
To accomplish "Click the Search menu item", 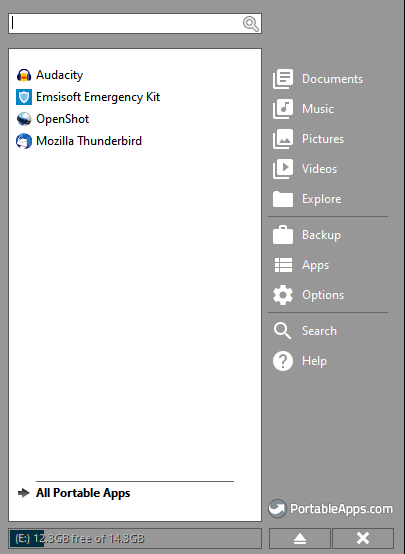I will click(x=305, y=331).
